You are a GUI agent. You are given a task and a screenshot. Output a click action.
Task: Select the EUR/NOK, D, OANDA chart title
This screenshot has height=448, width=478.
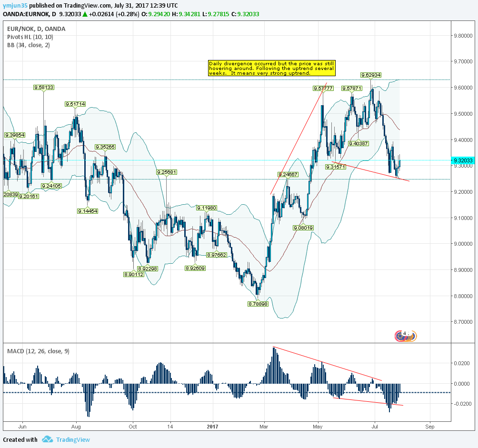(36, 29)
